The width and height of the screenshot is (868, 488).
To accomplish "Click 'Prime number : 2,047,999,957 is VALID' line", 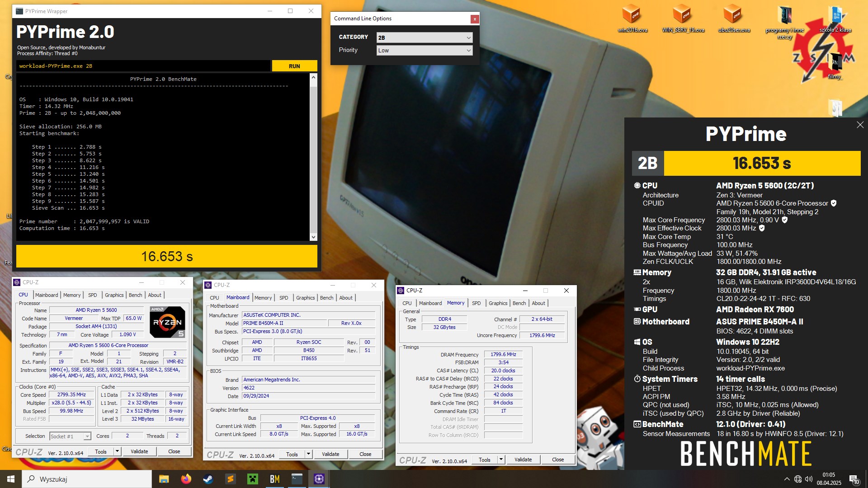I will coord(84,221).
